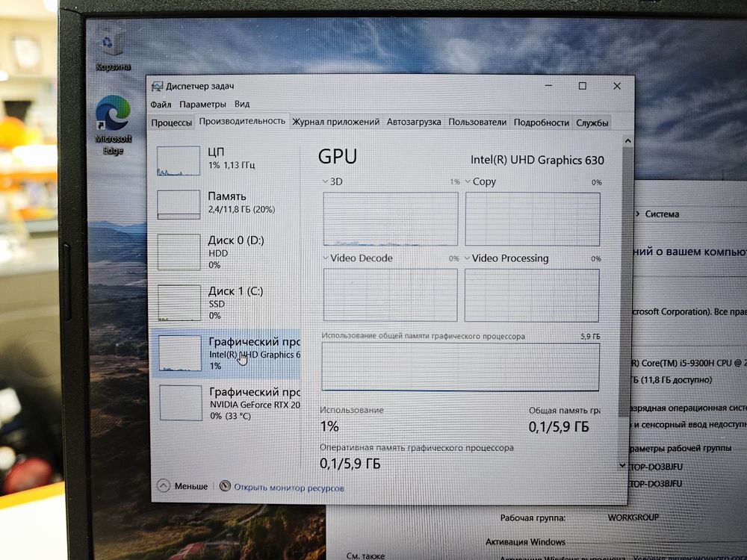This screenshot has height=560, width=747.
Task: Switch to the Производительность tab
Action: pos(242,122)
